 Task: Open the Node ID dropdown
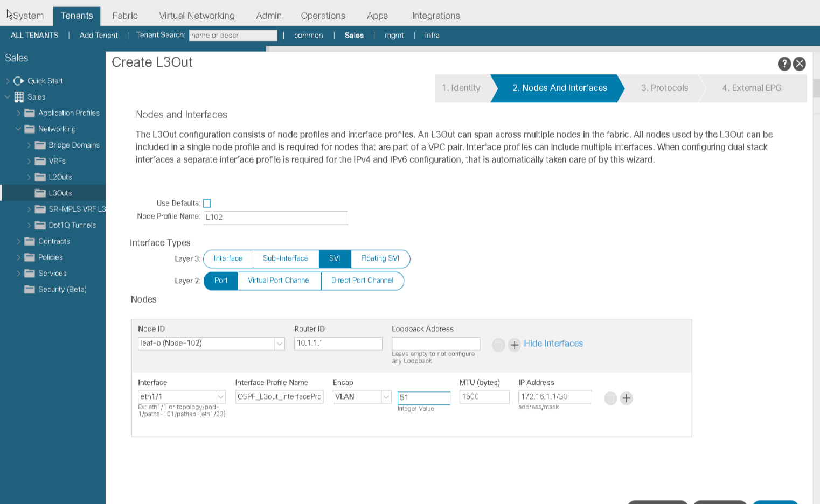click(x=279, y=344)
